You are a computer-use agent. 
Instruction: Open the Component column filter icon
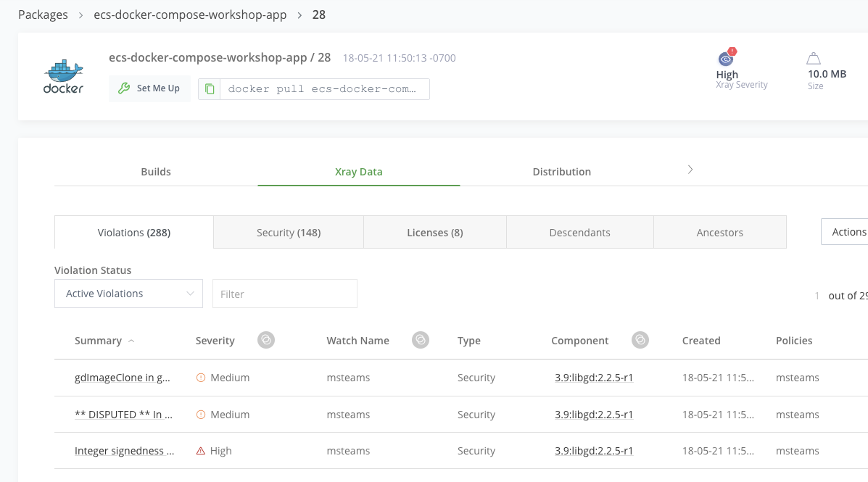pos(640,339)
